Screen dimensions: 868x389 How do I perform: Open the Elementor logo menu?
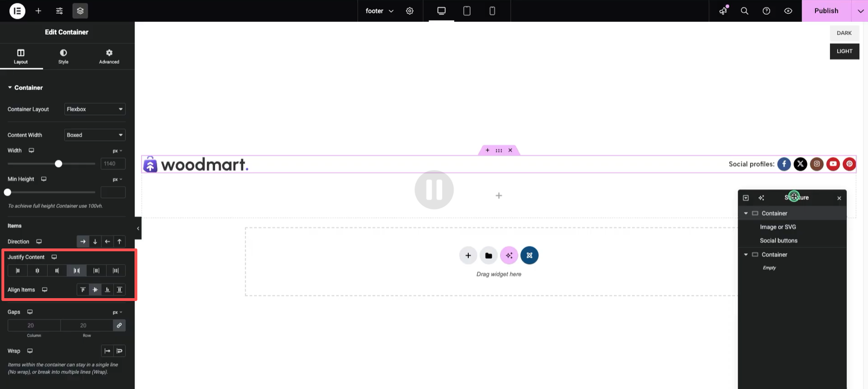click(18, 10)
